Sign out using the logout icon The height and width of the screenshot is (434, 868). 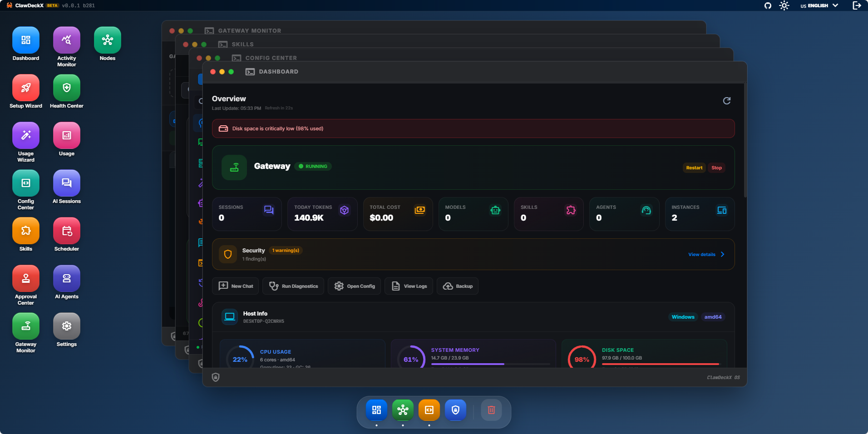[858, 5]
